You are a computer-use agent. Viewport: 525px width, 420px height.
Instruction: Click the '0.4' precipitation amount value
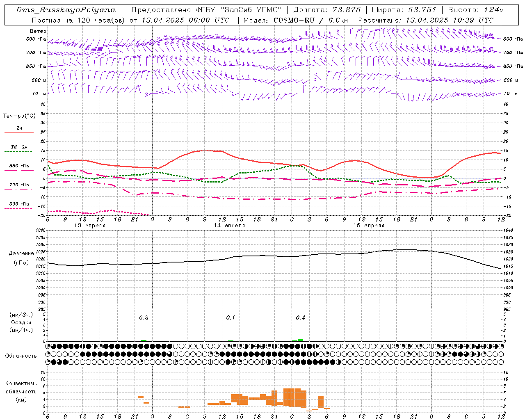coord(300,318)
